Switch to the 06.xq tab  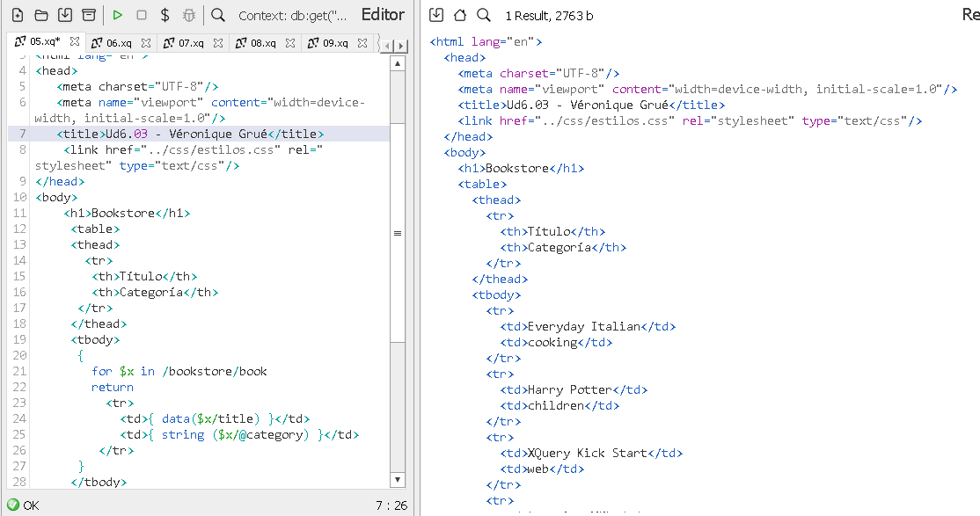pyautogui.click(x=118, y=42)
